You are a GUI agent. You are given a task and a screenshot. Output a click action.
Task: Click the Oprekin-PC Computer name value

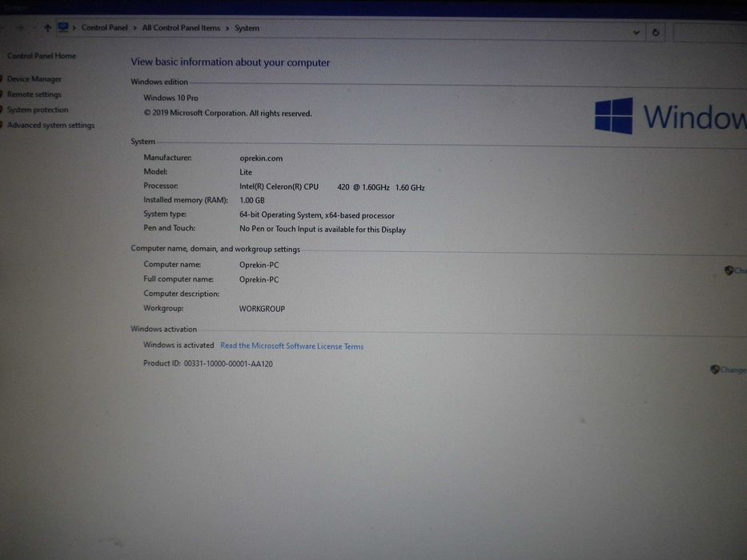259,265
